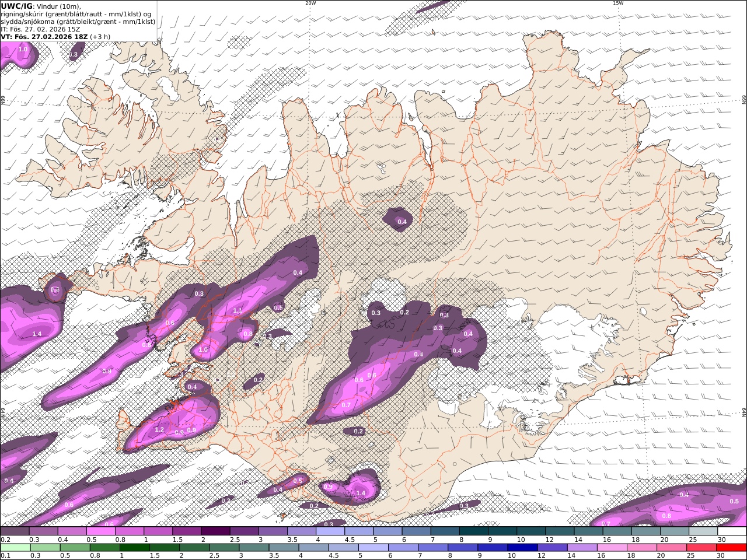
Task: Pick the white snow scale swatch above 30
Action: [x=732, y=531]
